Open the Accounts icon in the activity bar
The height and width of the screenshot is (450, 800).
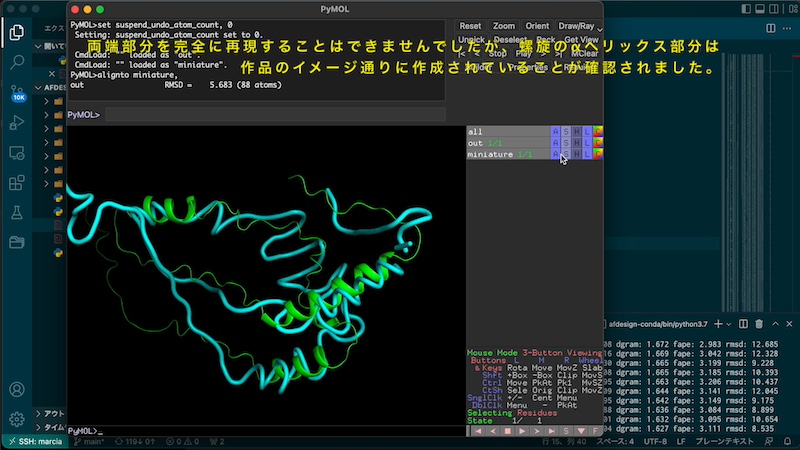pos(17,389)
